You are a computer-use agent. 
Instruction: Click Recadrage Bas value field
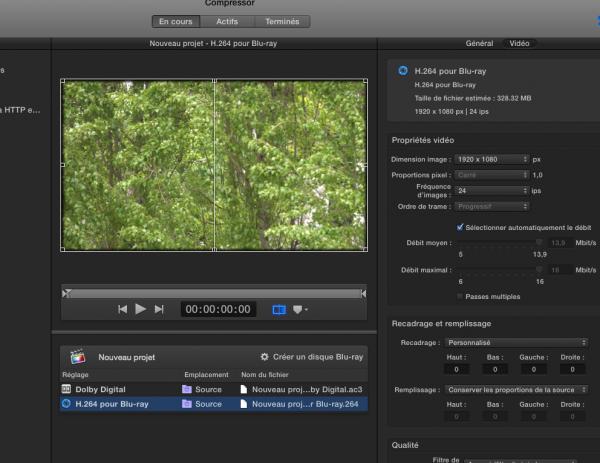(x=495, y=369)
